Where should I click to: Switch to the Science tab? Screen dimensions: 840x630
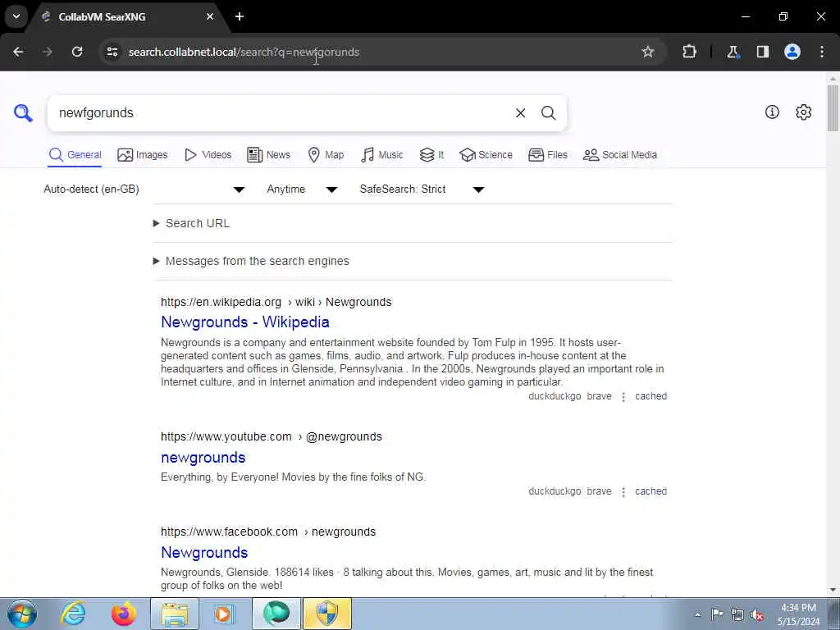486,155
